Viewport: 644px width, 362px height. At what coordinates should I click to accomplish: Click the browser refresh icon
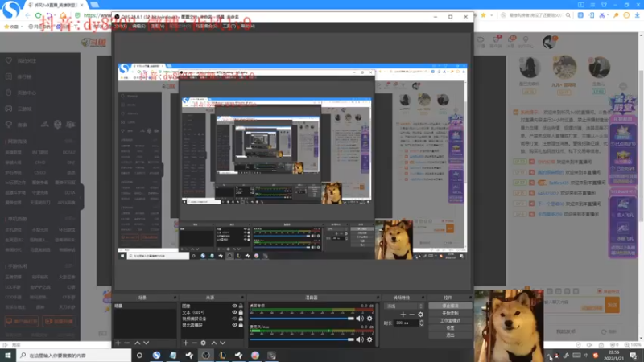pos(38,15)
